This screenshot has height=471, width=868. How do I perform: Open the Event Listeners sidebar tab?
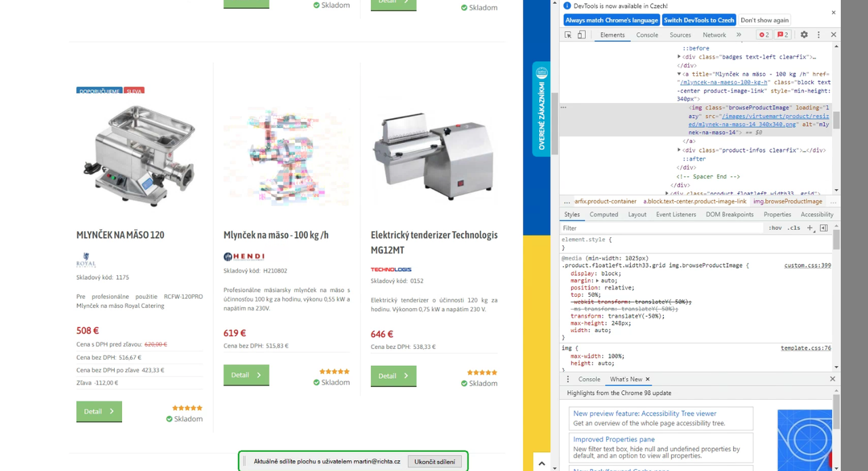coord(675,214)
